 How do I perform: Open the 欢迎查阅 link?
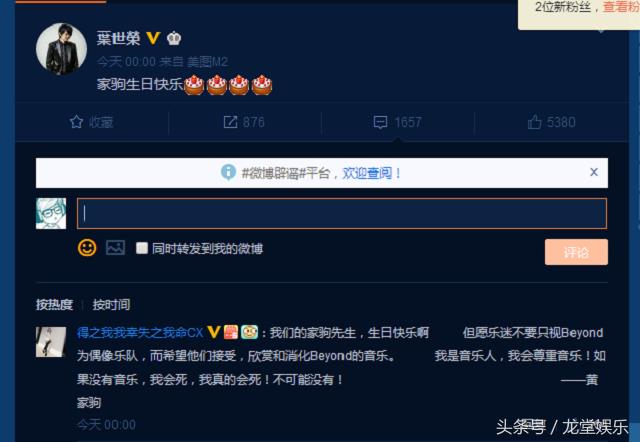[x=367, y=173]
